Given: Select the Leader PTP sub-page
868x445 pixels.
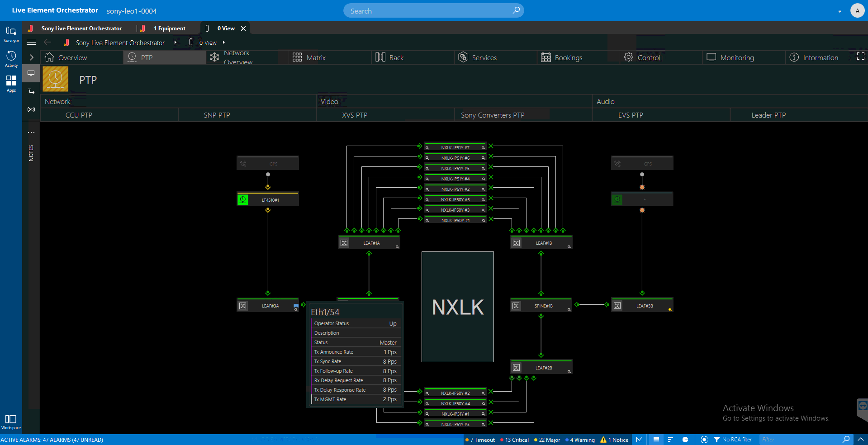Looking at the screenshot, I should pyautogui.click(x=799, y=115).
